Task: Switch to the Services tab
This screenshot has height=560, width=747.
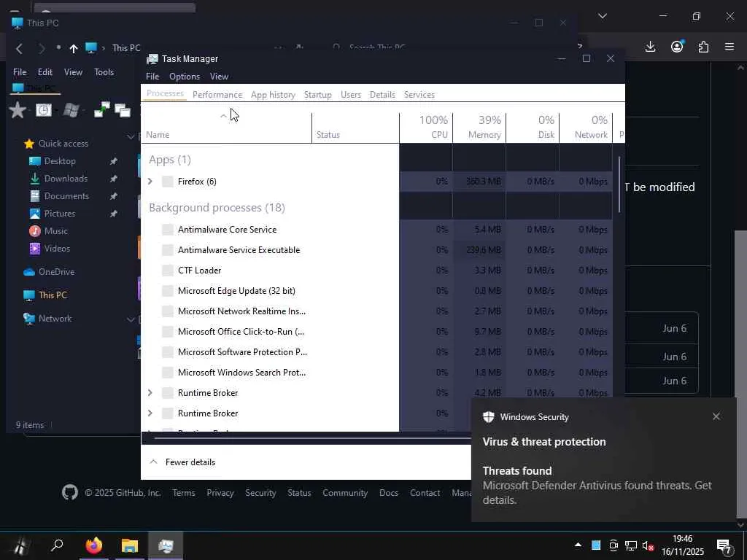Action: point(419,95)
